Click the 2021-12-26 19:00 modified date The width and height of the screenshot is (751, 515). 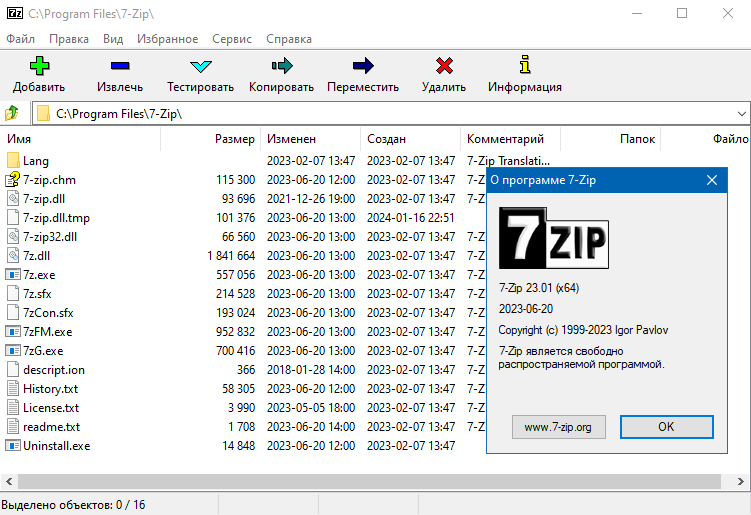[311, 199]
